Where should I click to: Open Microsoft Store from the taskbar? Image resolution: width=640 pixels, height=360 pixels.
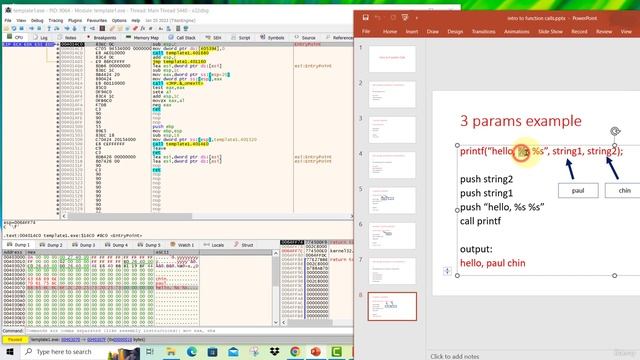212,352
